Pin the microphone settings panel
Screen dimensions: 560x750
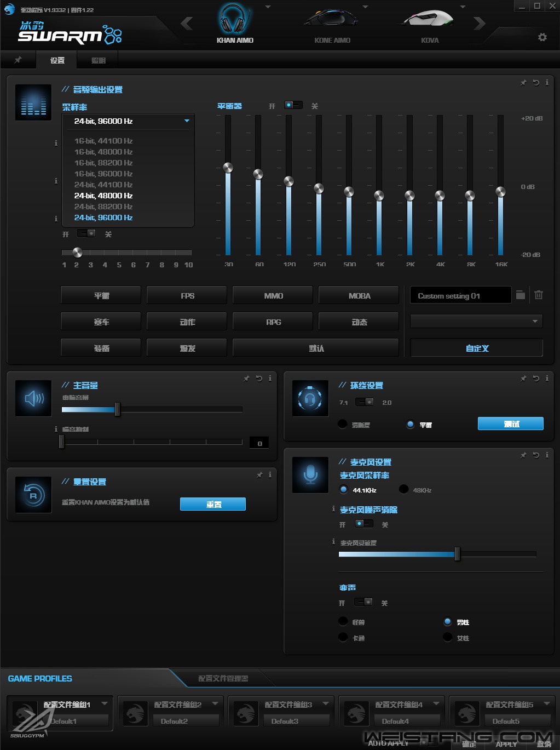point(523,455)
